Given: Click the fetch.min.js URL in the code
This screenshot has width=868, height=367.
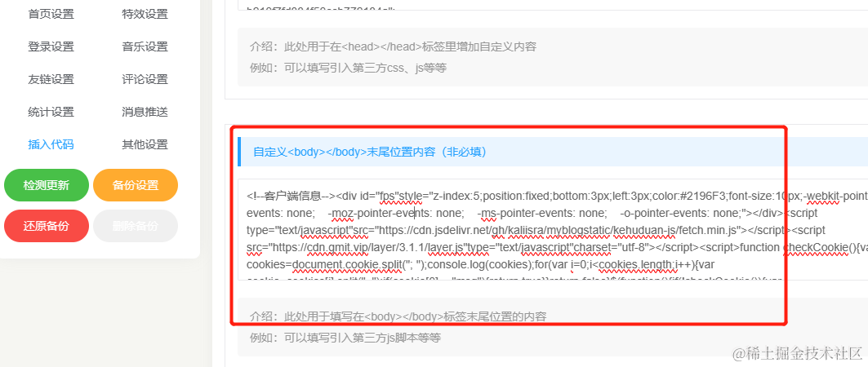Looking at the screenshot, I should (x=556, y=230).
